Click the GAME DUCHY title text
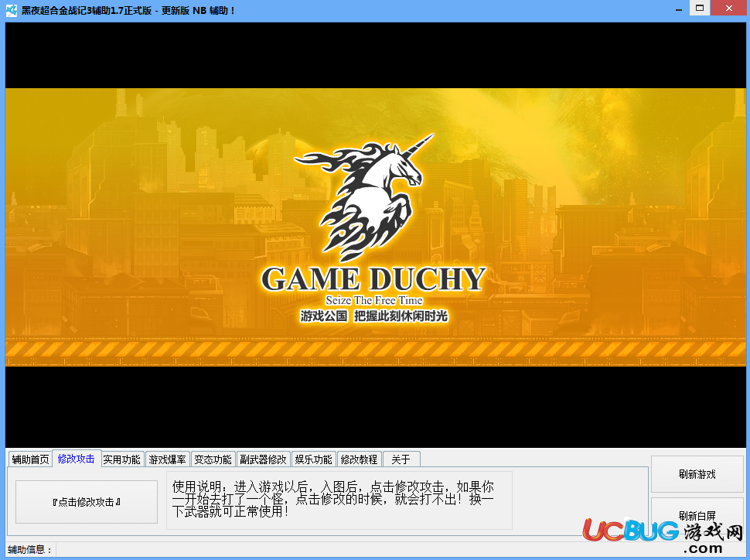The width and height of the screenshot is (750, 560). 373,279
